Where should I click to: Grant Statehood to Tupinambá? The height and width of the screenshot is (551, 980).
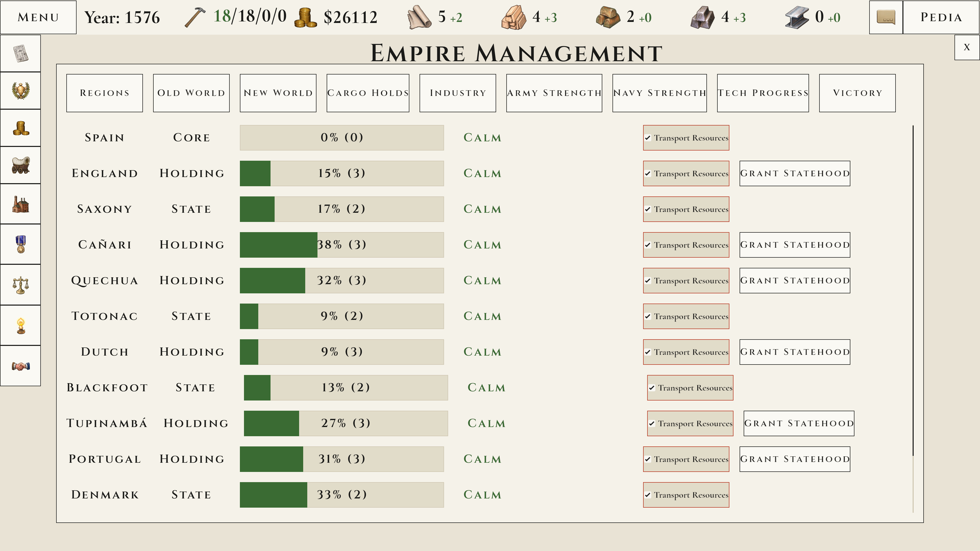pyautogui.click(x=799, y=424)
